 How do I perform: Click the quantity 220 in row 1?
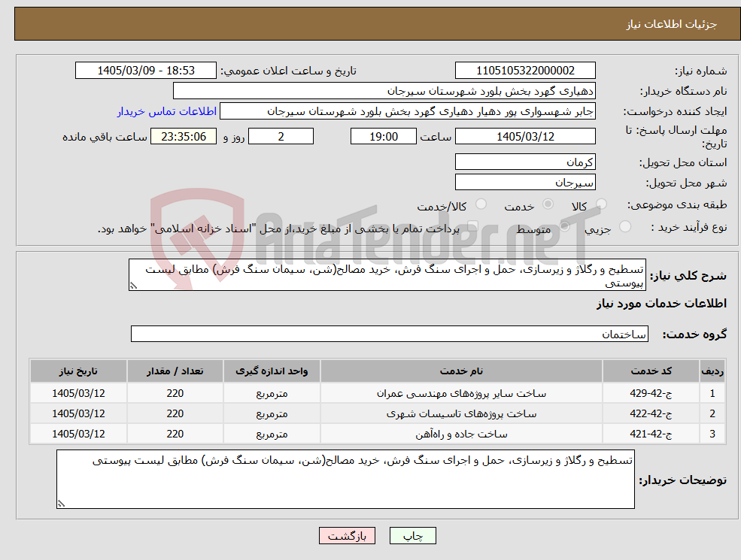point(175,393)
